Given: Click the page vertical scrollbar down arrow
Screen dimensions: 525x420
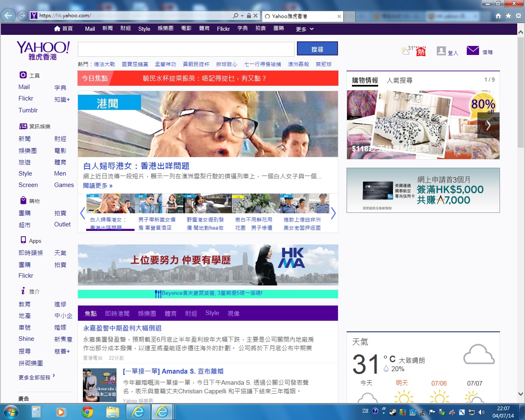Looking at the screenshot, I should point(520,394).
